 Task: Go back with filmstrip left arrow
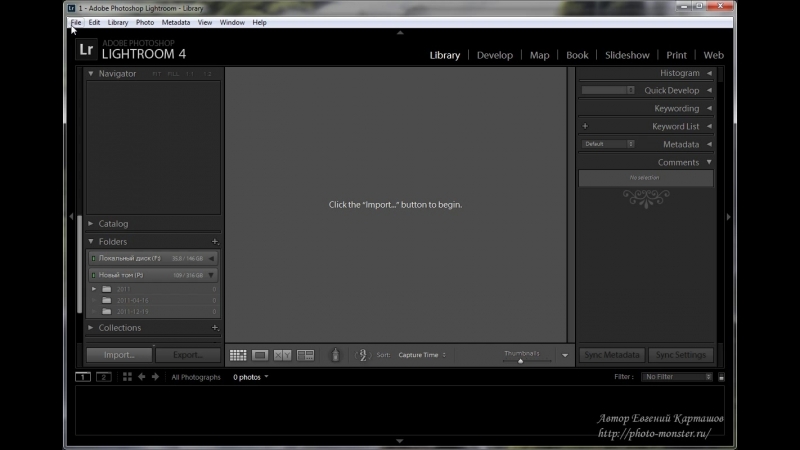click(x=141, y=377)
